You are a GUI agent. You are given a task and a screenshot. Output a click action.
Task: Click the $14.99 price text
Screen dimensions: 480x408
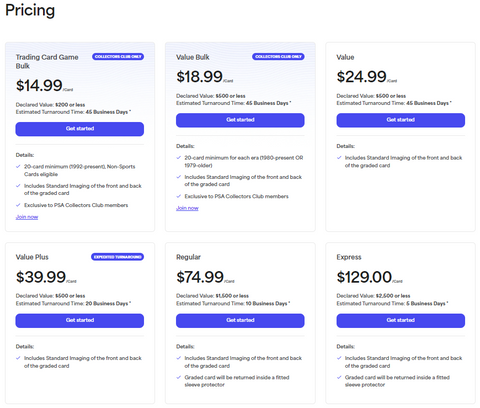[39, 85]
